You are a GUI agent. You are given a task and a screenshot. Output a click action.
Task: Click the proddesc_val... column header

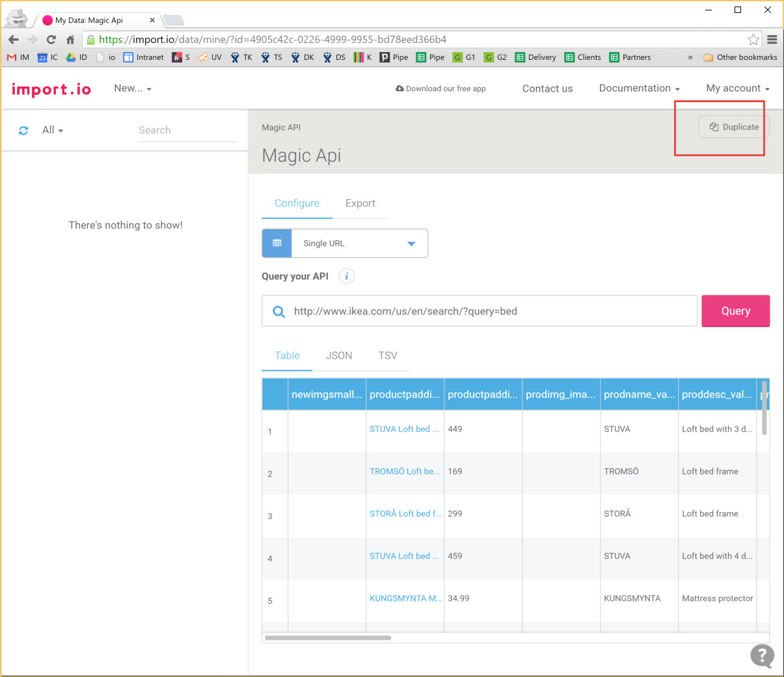[717, 394]
